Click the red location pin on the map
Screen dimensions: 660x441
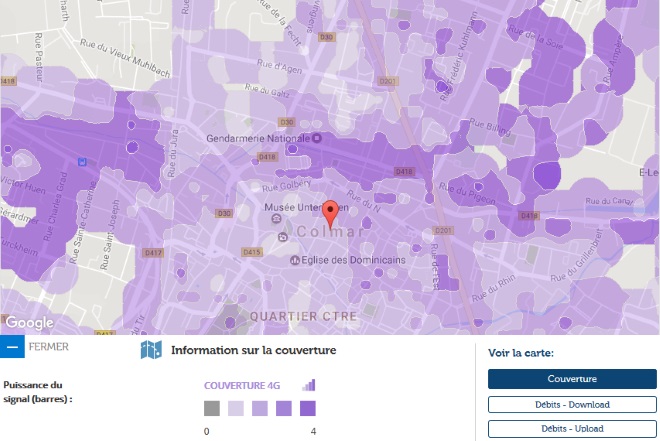pyautogui.click(x=330, y=213)
